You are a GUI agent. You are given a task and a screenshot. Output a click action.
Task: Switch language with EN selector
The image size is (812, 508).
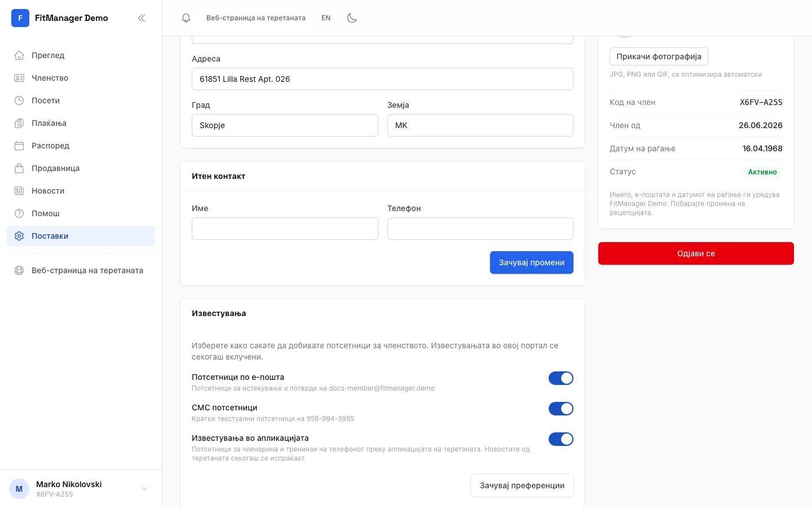pos(326,18)
